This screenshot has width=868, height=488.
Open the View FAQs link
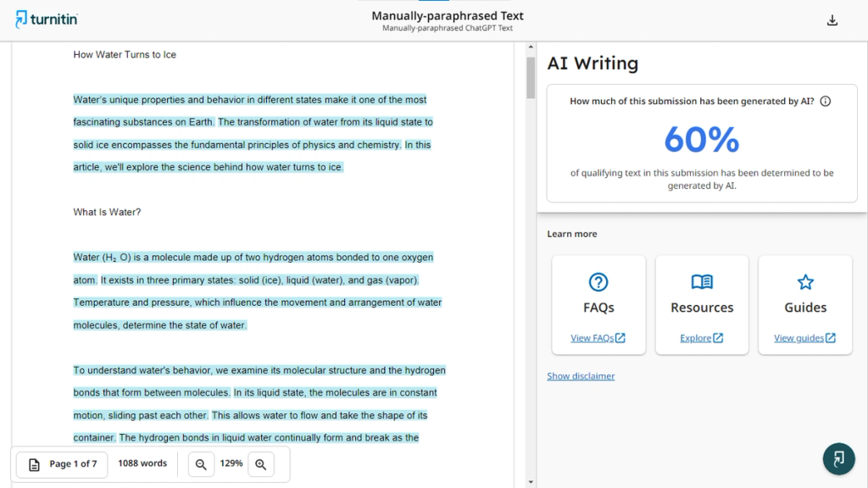tap(598, 337)
